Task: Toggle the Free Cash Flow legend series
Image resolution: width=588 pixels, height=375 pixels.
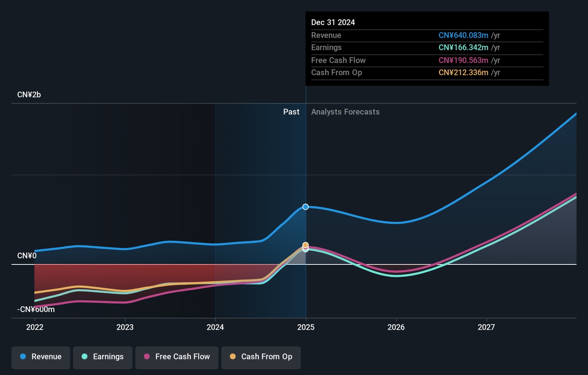Action: pyautogui.click(x=177, y=357)
